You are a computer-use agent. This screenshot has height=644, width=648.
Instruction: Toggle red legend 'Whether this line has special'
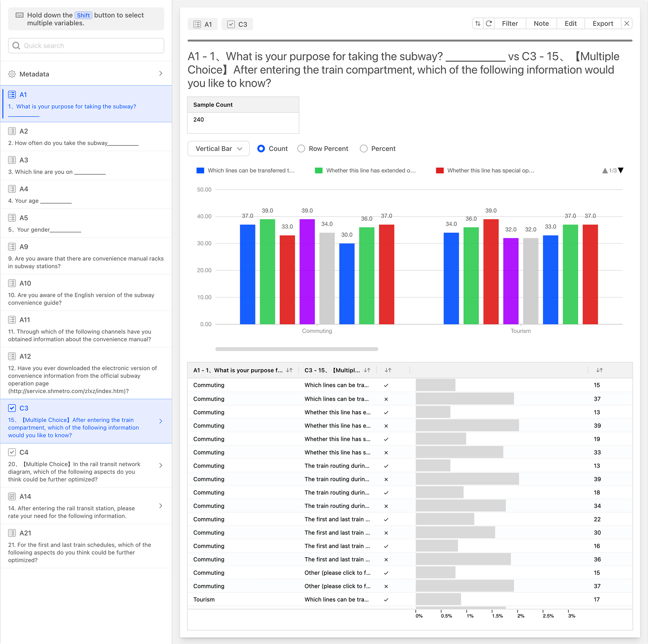coord(485,171)
